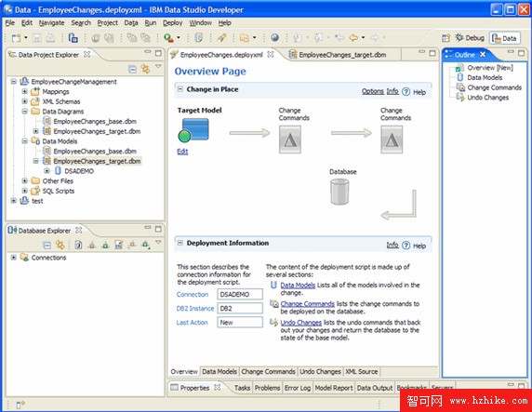Close the EmployeeChanges.deployxml editor tab
This screenshot has height=412, width=532.
[271, 54]
